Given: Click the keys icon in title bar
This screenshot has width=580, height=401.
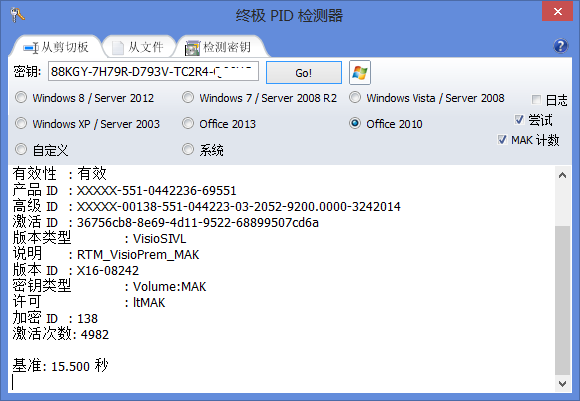Looking at the screenshot, I should coord(17,15).
